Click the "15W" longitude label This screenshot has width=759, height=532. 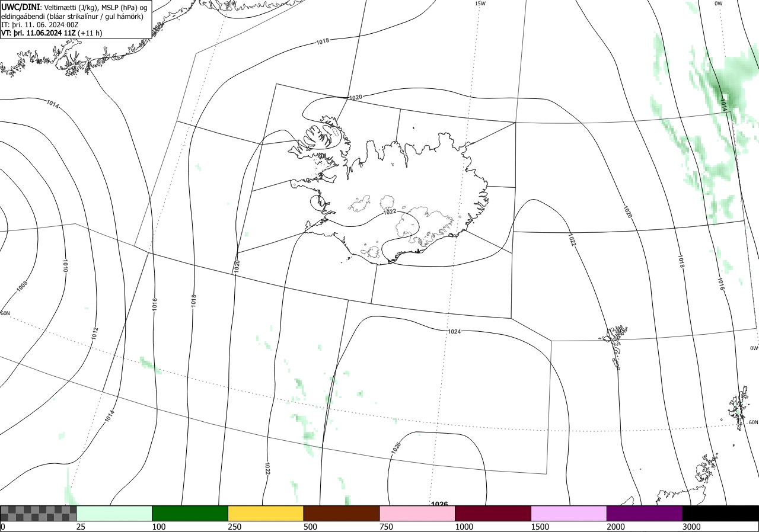point(480,4)
